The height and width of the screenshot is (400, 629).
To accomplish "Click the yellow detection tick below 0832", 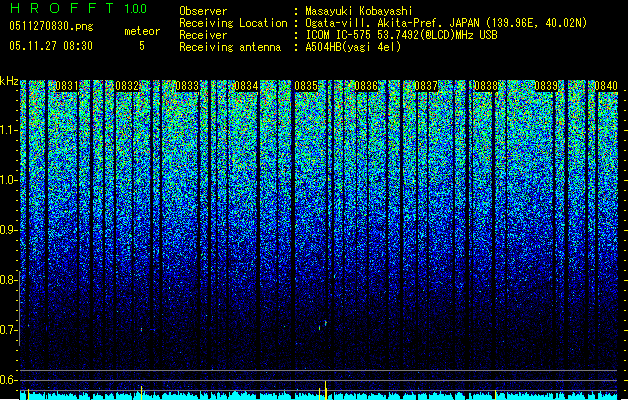I will click(x=141, y=392).
